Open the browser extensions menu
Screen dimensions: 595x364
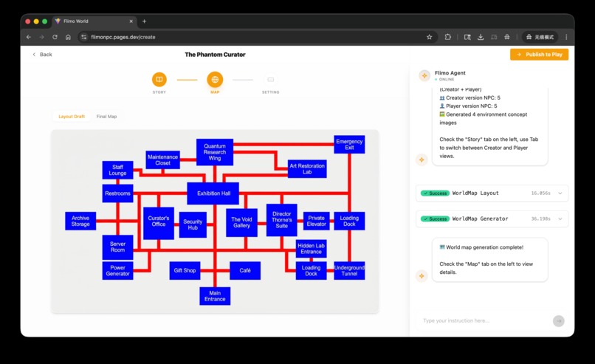pos(448,37)
